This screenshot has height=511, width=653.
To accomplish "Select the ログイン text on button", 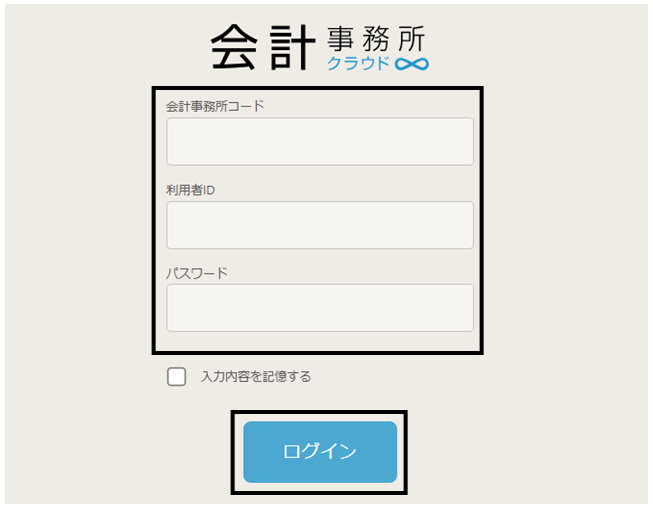I will click(x=319, y=451).
